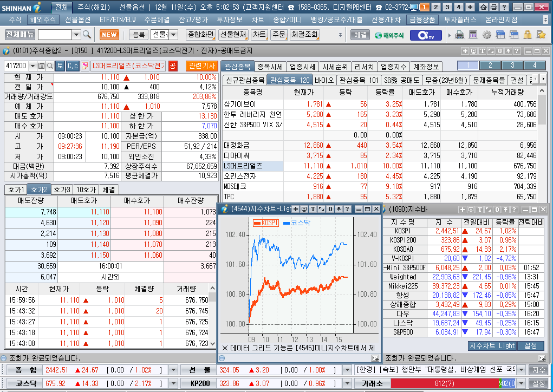Toggle the 코스닥 legend in index chart
The height and width of the screenshot is (392, 553).
[x=297, y=223]
